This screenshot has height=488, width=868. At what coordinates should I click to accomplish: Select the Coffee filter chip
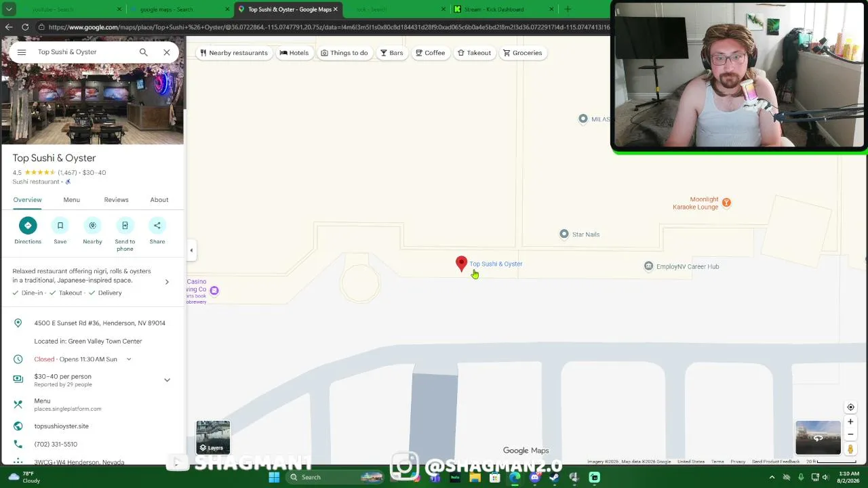(431, 53)
